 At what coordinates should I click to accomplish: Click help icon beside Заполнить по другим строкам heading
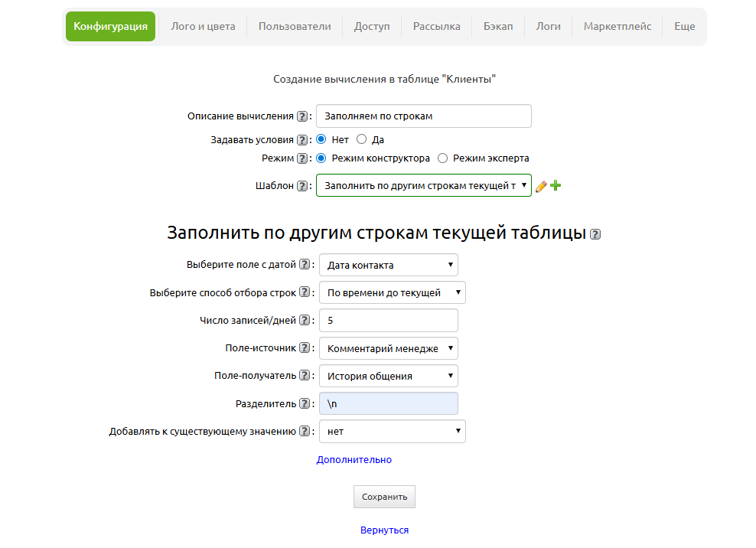(x=595, y=234)
